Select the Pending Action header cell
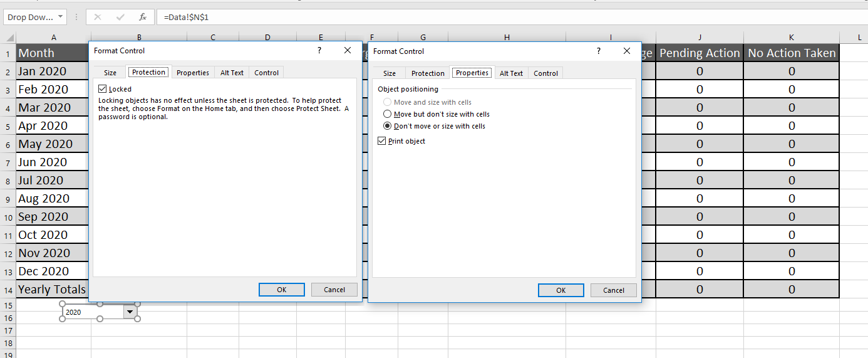This screenshot has width=868, height=358. point(700,53)
